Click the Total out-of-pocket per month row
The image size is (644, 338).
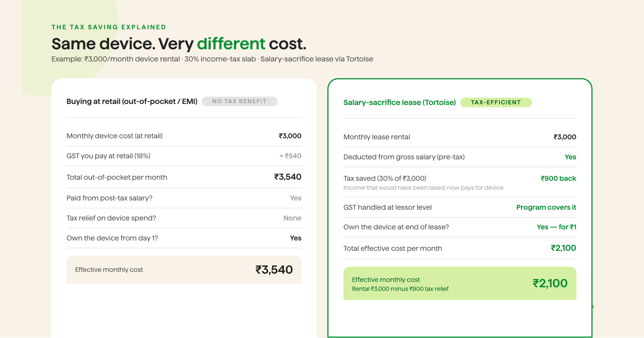(184, 177)
